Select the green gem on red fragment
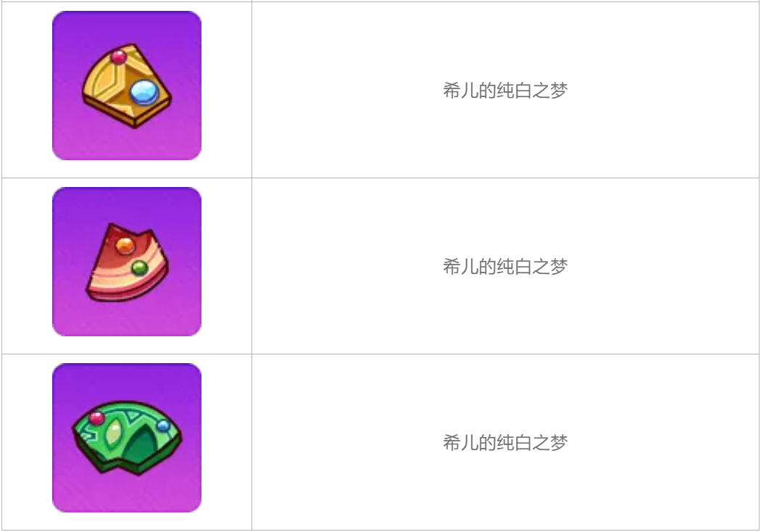The height and width of the screenshot is (532, 761). (x=140, y=268)
